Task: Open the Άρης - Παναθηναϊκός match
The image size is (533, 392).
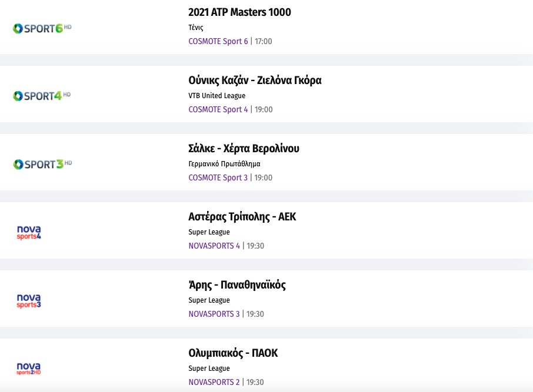Action: coord(237,285)
